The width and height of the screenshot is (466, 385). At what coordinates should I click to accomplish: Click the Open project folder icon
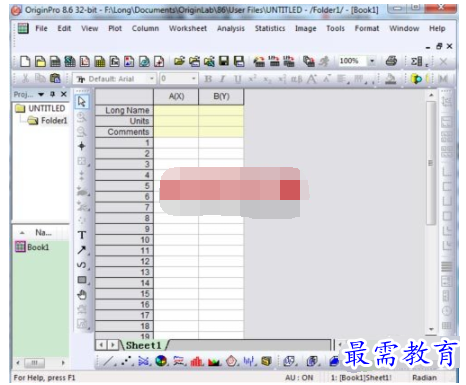179,61
